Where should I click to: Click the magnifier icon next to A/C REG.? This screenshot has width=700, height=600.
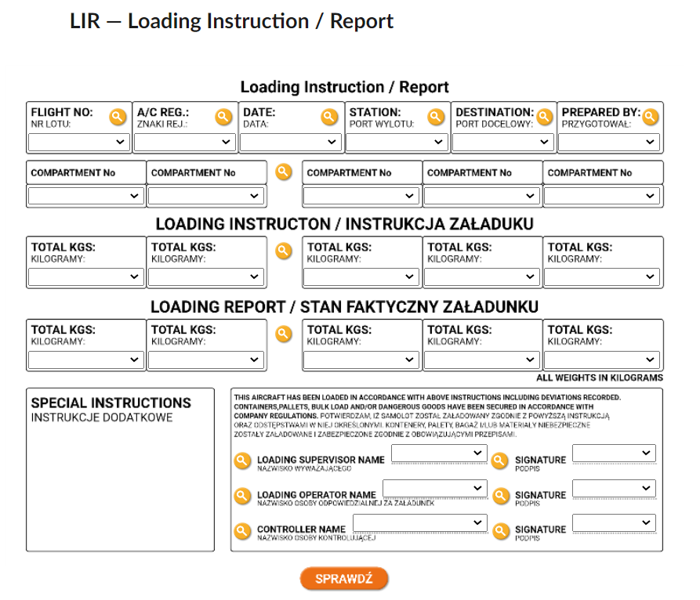pos(224,117)
